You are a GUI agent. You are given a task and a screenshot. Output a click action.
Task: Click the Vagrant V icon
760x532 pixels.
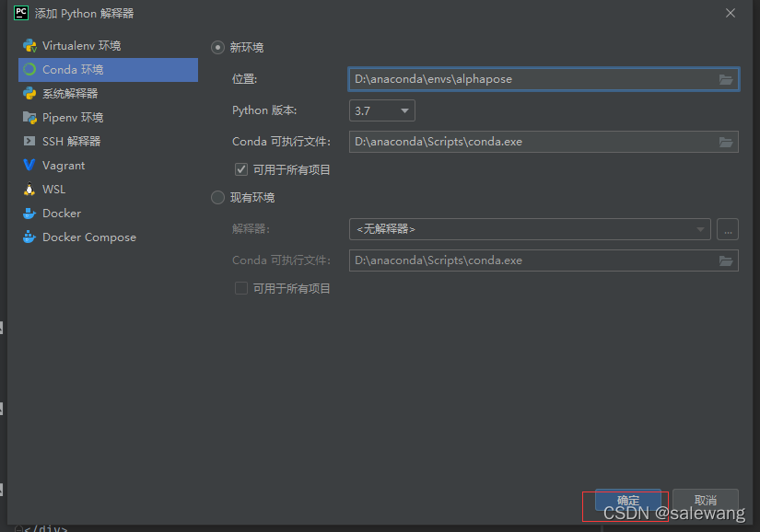pyautogui.click(x=29, y=166)
